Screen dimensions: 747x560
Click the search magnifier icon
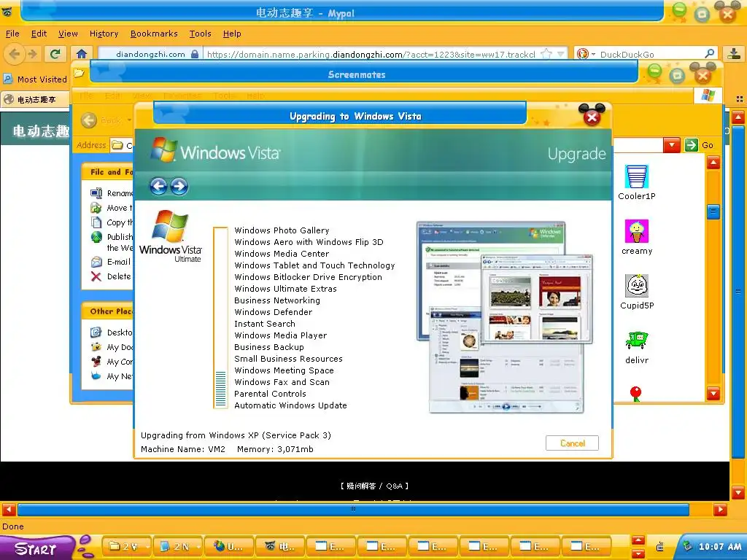point(709,53)
